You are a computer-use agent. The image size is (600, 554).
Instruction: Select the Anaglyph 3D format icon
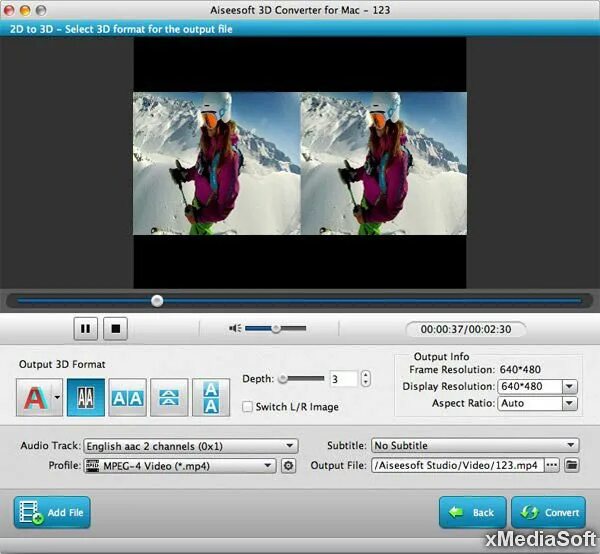point(34,398)
